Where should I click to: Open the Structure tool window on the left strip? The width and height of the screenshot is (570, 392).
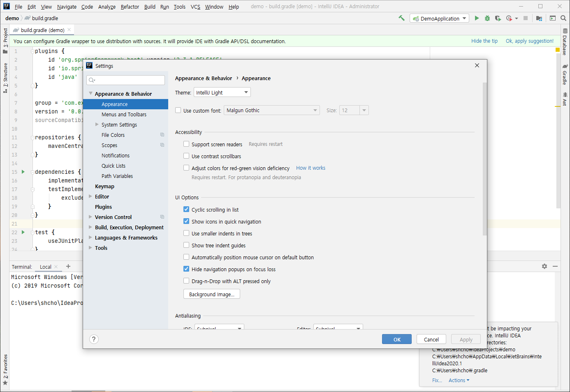coord(5,78)
